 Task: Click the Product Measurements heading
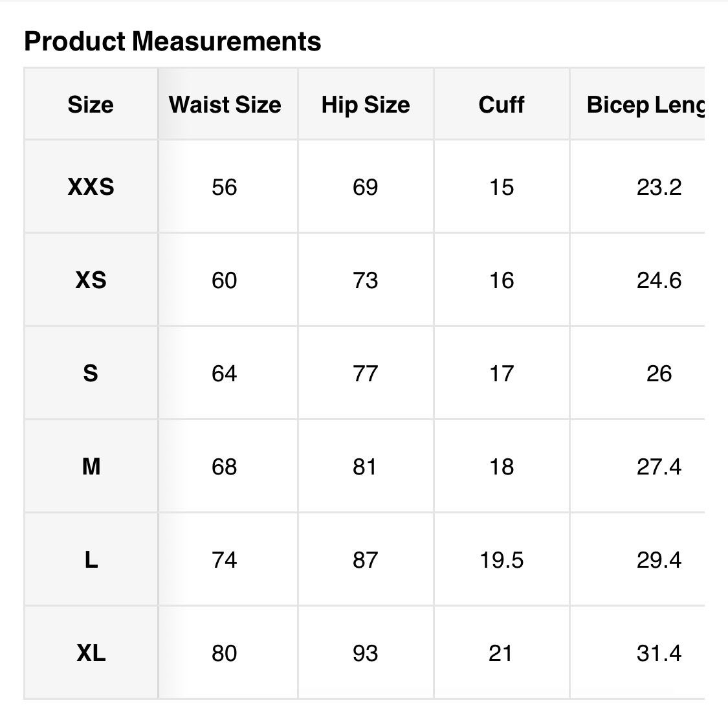click(x=172, y=41)
